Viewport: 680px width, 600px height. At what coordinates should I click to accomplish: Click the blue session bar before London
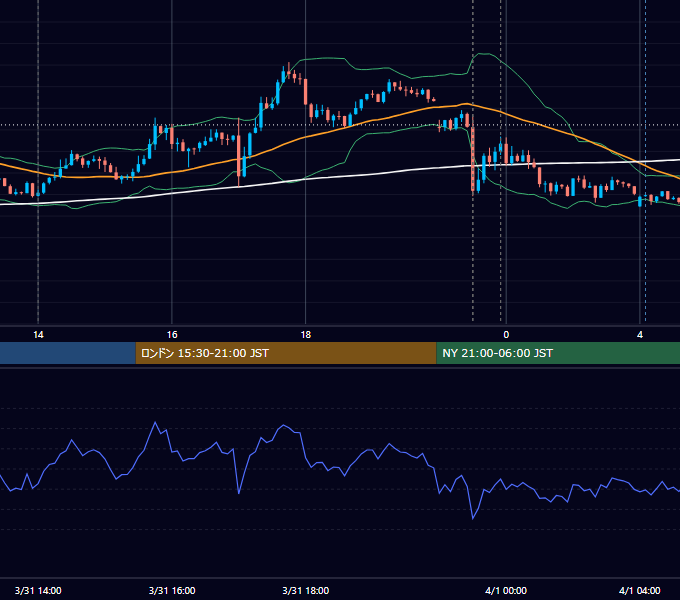coord(68,353)
